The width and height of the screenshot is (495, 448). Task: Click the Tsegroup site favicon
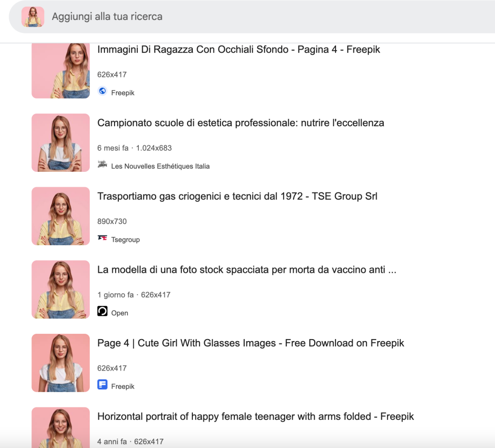102,238
